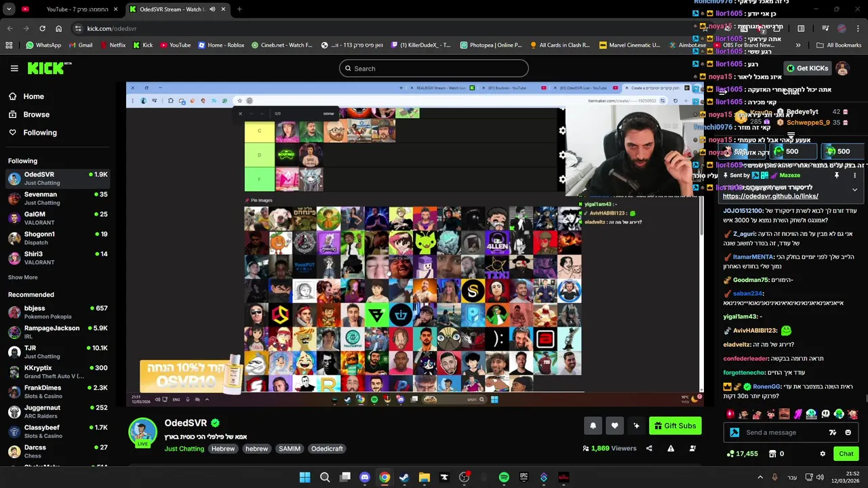
Task: Open the odedsvr.github.io links URL
Action: (x=770, y=197)
